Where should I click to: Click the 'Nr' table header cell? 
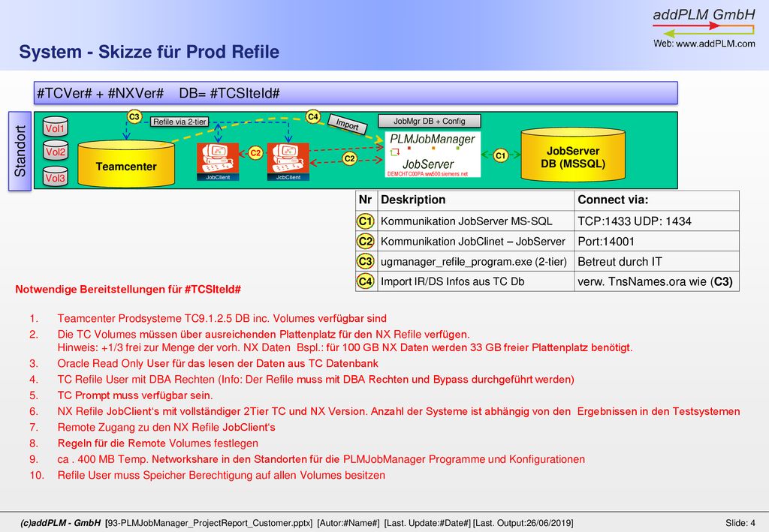(366, 200)
